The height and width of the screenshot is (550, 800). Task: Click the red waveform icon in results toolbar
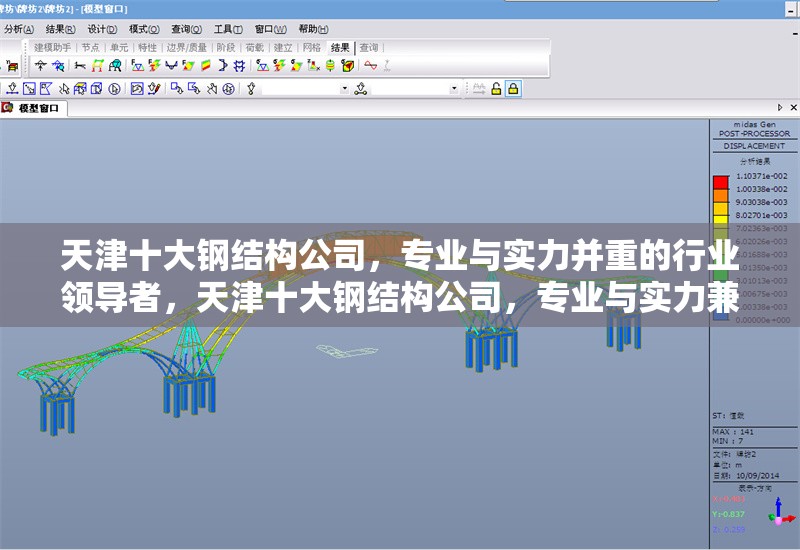point(370,66)
